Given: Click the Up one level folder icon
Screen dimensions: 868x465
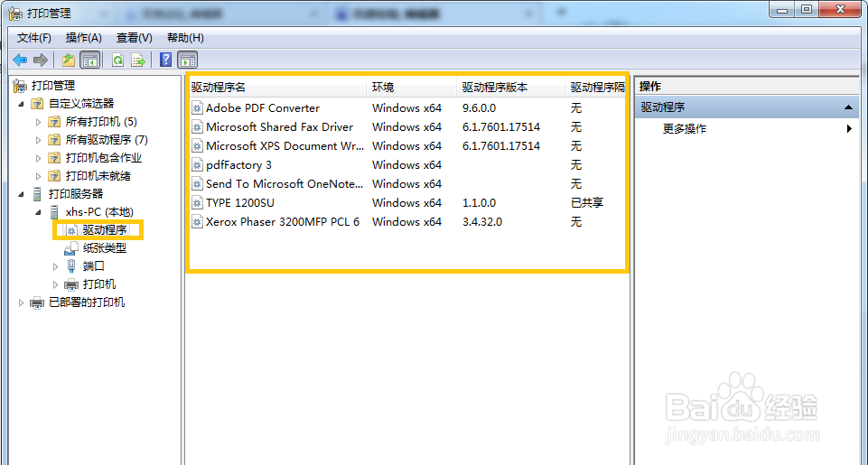Looking at the screenshot, I should coord(69,60).
